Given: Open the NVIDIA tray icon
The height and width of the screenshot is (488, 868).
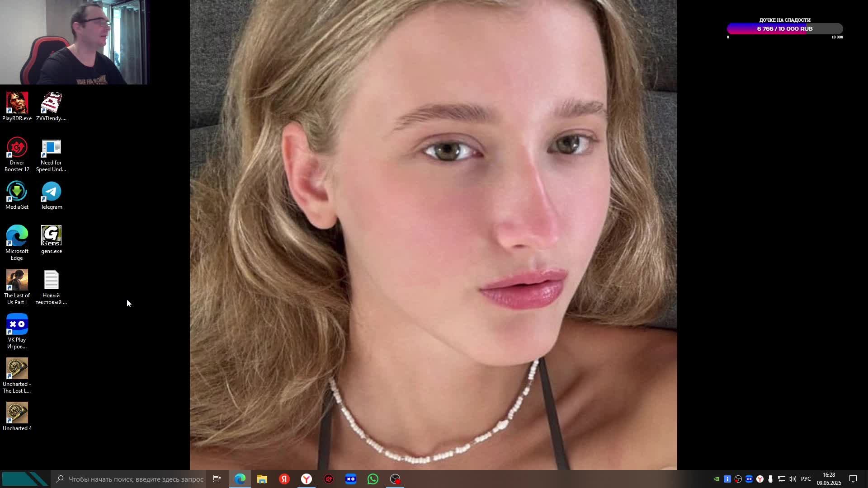Looking at the screenshot, I should tap(717, 479).
